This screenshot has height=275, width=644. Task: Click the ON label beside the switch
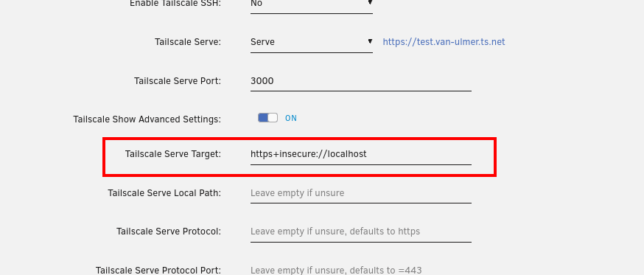tap(291, 119)
